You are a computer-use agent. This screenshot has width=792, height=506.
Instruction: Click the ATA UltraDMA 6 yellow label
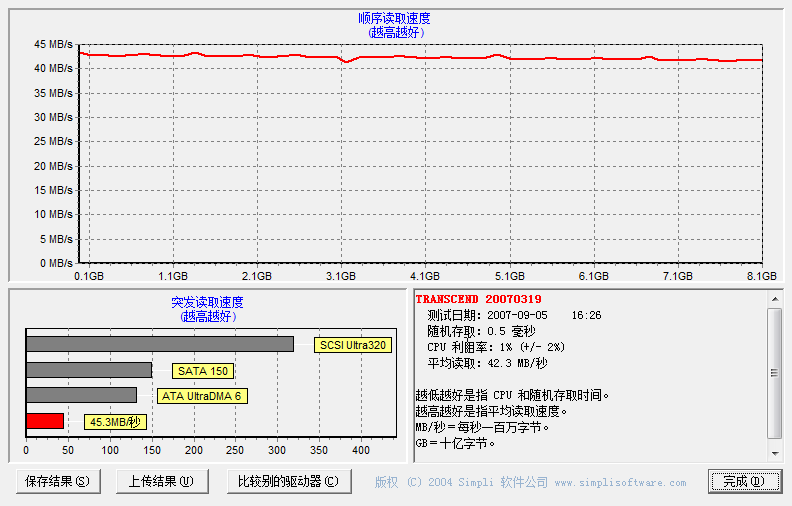pos(202,396)
